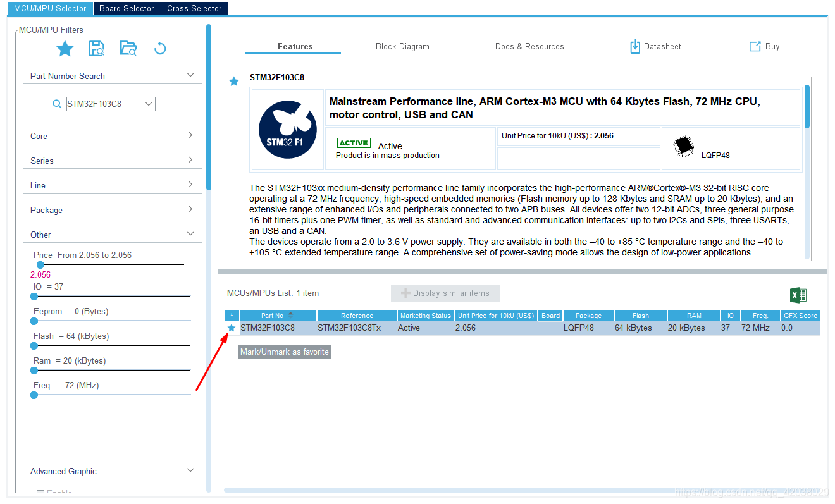835x504 pixels.
Task: Switch to Board Selector tab
Action: [x=127, y=8]
